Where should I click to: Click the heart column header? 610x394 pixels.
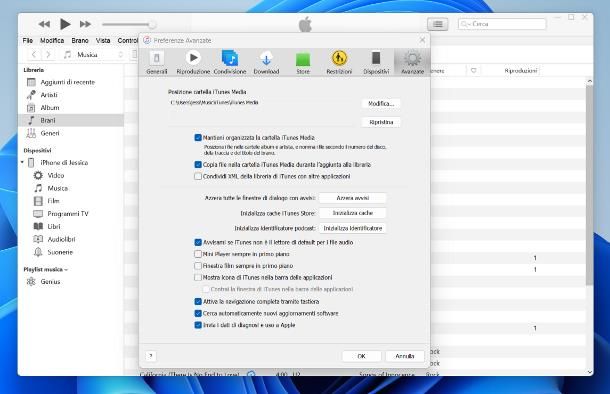(x=473, y=71)
